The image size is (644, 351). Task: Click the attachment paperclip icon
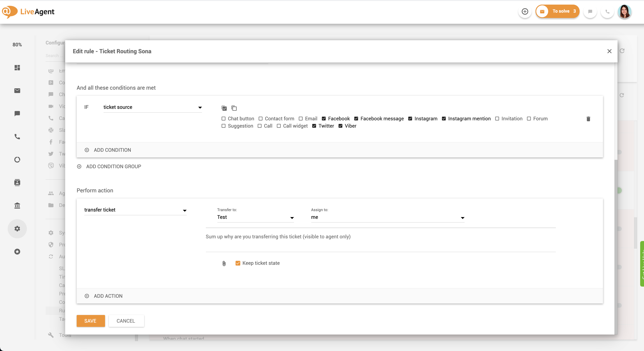pyautogui.click(x=224, y=263)
